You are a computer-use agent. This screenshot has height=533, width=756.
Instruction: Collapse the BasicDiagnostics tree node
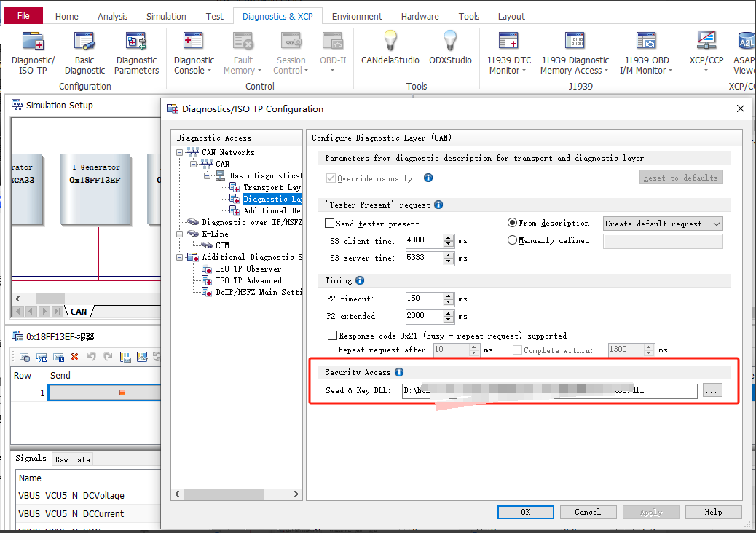pyautogui.click(x=208, y=175)
